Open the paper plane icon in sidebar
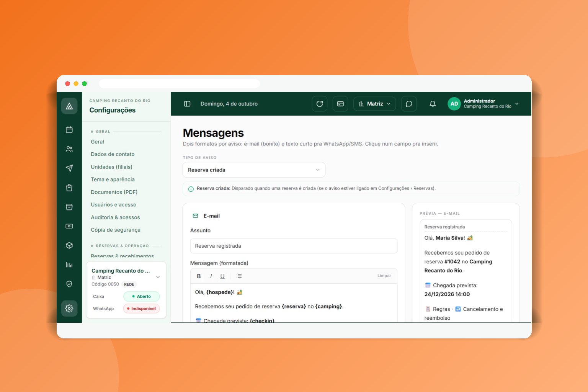 [x=69, y=168]
